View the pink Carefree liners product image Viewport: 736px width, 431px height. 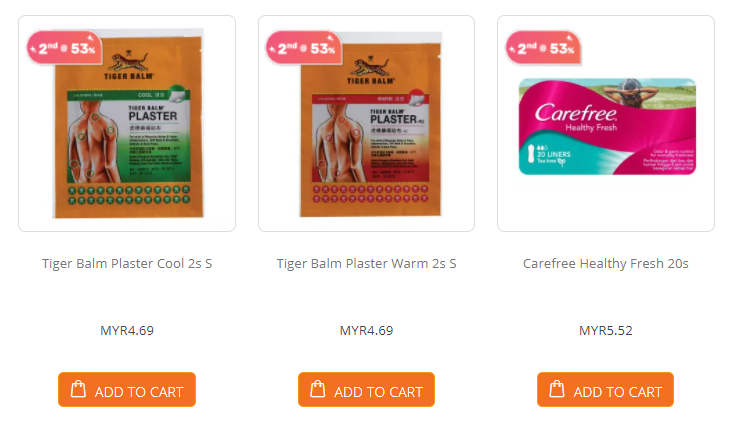(x=607, y=126)
